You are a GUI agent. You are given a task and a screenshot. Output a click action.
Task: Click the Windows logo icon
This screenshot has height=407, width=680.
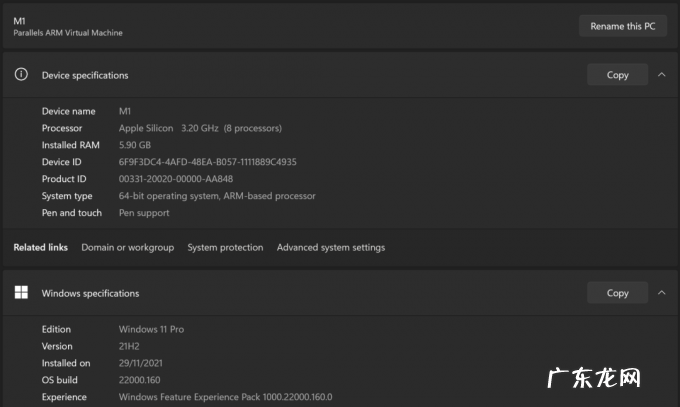pyautogui.click(x=20, y=293)
